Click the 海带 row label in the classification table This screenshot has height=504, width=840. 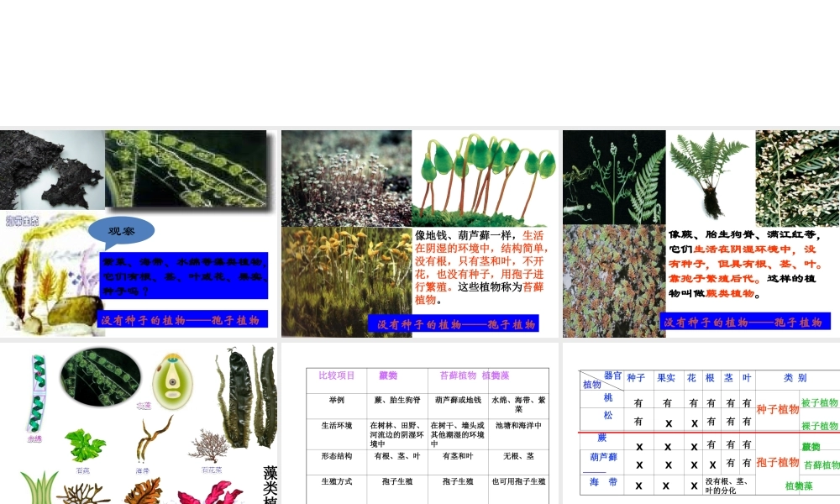click(604, 482)
